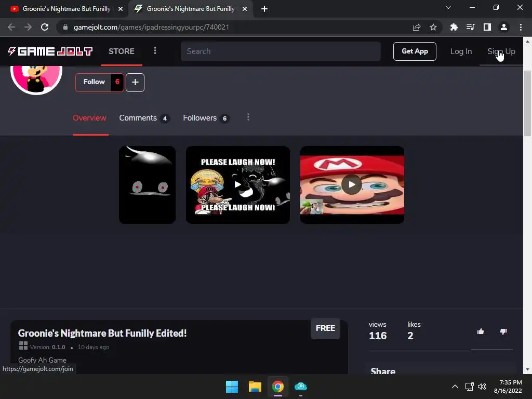Switch to the Comments tab
Viewport: 532px width, 399px height.
(144, 118)
